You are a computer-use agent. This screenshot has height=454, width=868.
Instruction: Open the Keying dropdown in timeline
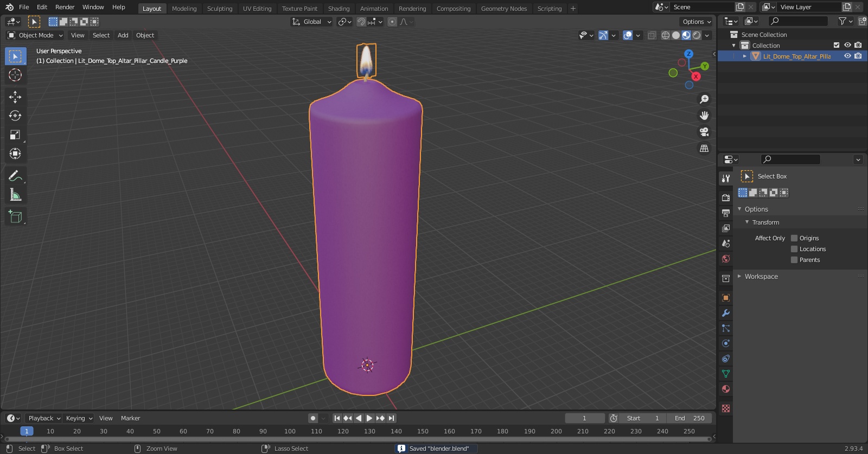79,418
